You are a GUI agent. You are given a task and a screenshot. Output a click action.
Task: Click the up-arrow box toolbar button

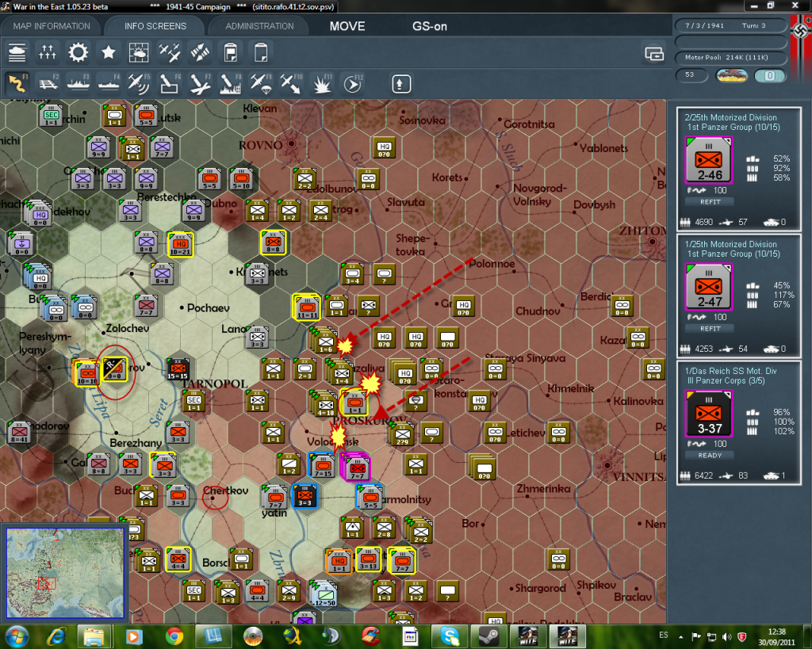pos(400,84)
